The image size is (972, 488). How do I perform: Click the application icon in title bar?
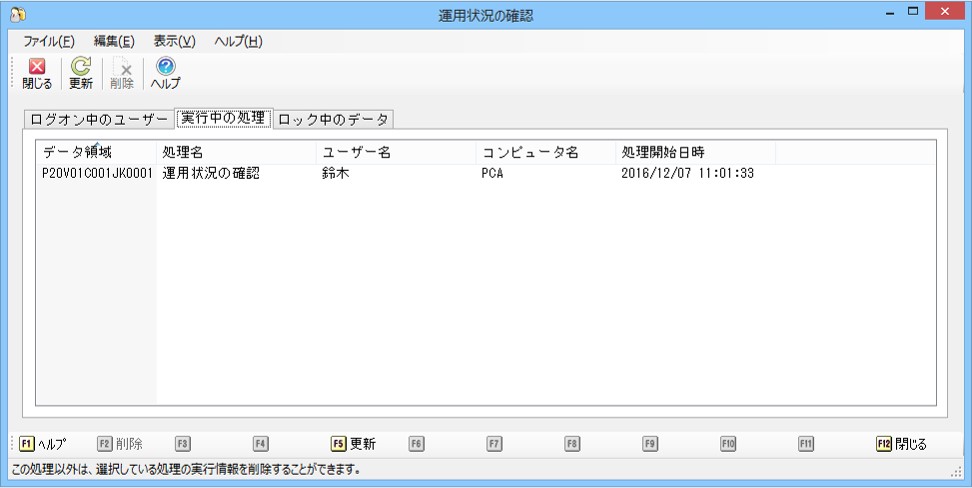coord(18,14)
